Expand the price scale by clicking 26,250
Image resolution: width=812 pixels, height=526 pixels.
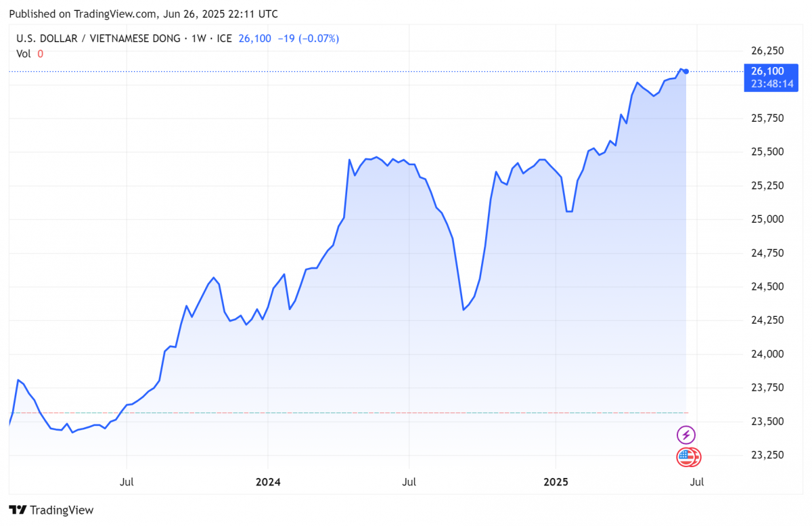(768, 51)
